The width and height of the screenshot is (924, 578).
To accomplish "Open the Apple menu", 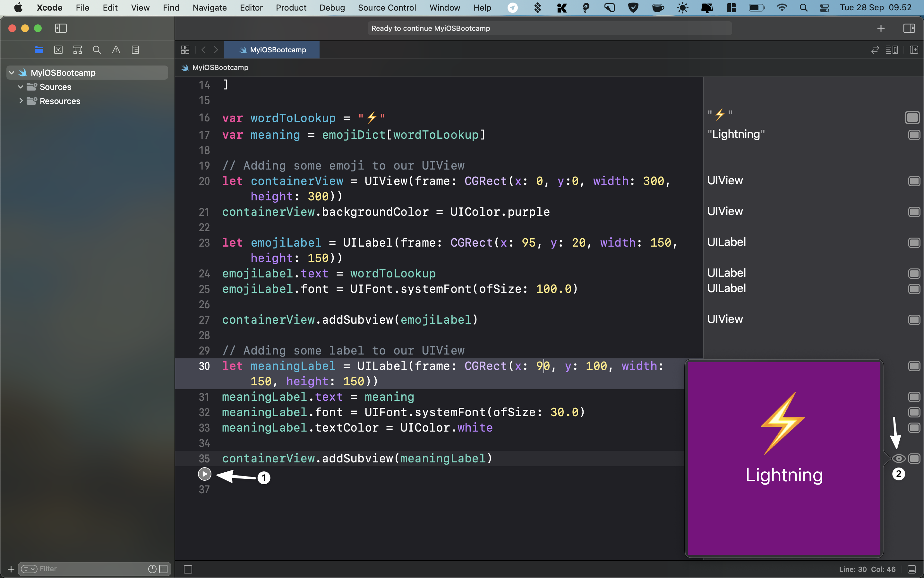I will tap(18, 8).
